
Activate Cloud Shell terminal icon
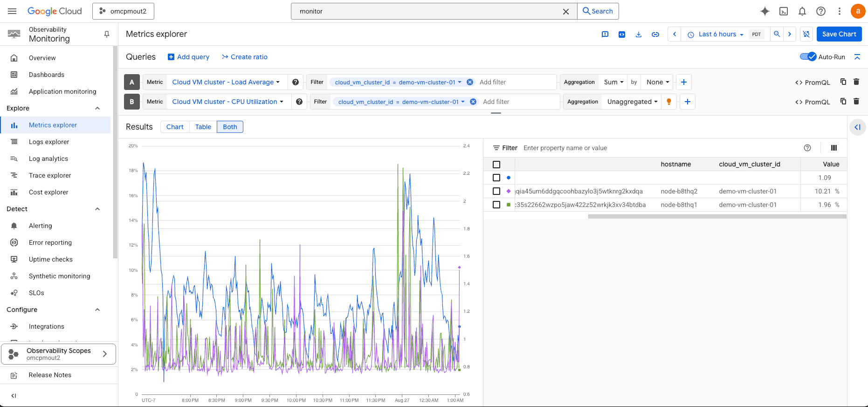[x=784, y=11]
